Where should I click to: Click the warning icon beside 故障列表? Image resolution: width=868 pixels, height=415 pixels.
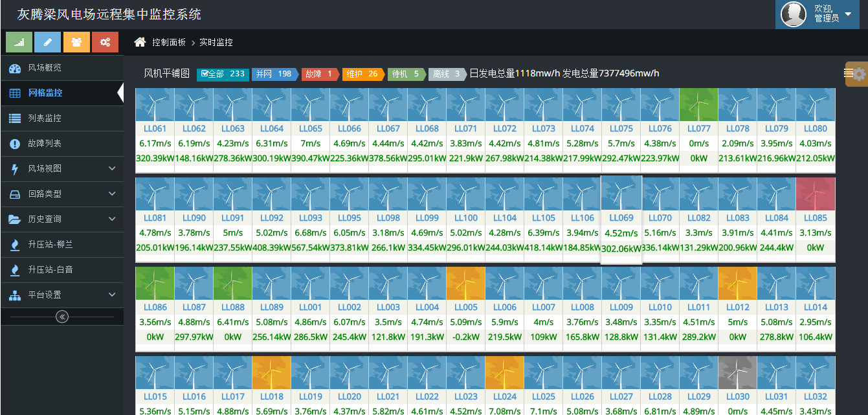tap(15, 144)
